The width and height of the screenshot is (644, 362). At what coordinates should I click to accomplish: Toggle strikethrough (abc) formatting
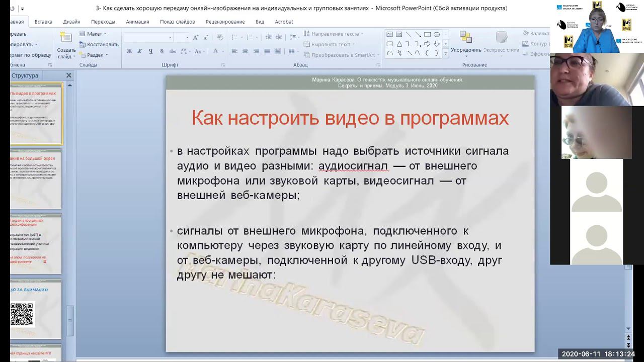tap(173, 51)
